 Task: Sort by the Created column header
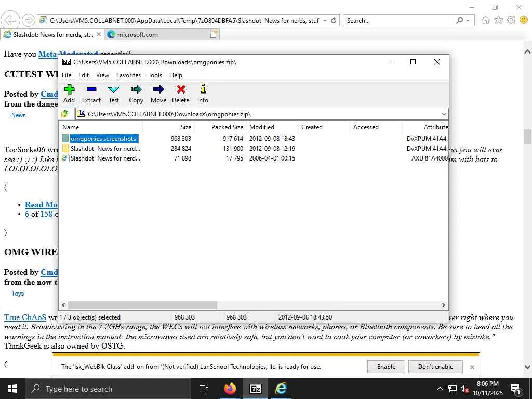coord(324,127)
